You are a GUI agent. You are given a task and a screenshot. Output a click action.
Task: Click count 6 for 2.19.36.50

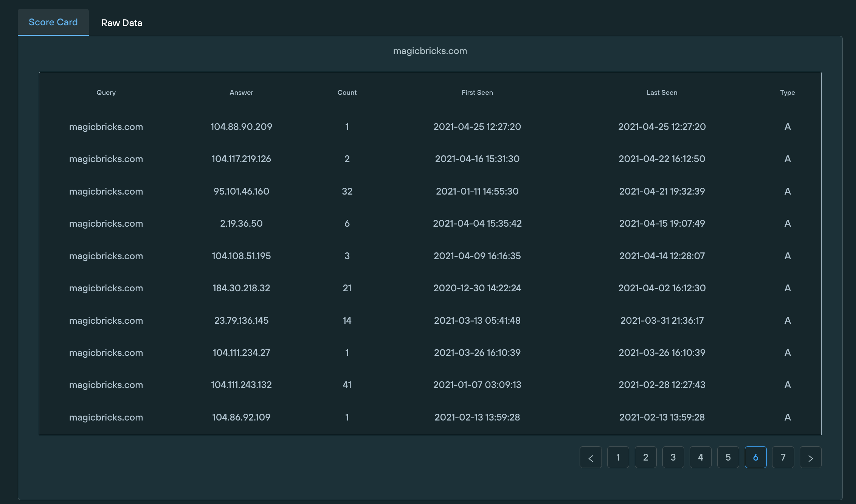click(347, 223)
